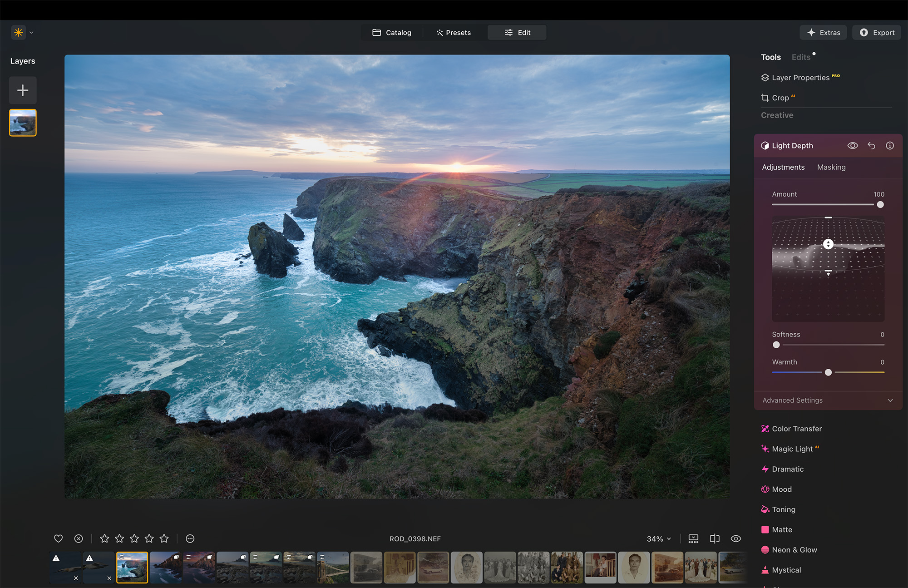Open the zoom level dropdown showing 34%

click(659, 539)
